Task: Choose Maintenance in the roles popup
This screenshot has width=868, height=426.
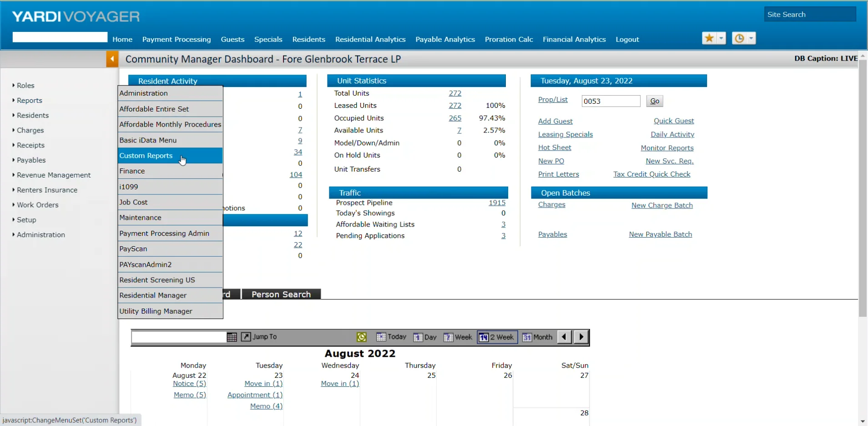Action: pos(170,218)
